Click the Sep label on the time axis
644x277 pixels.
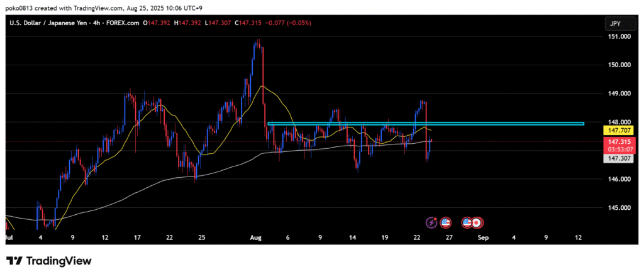(x=483, y=238)
